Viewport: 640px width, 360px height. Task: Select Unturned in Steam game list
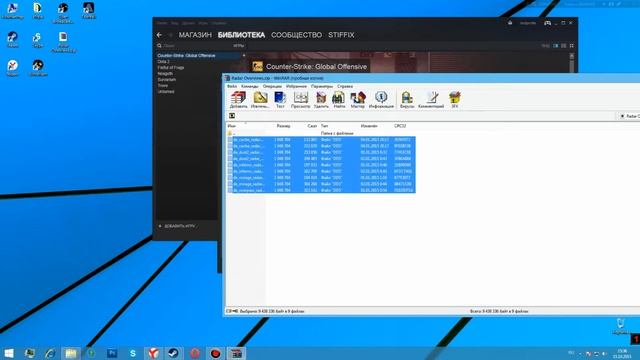(x=166, y=92)
